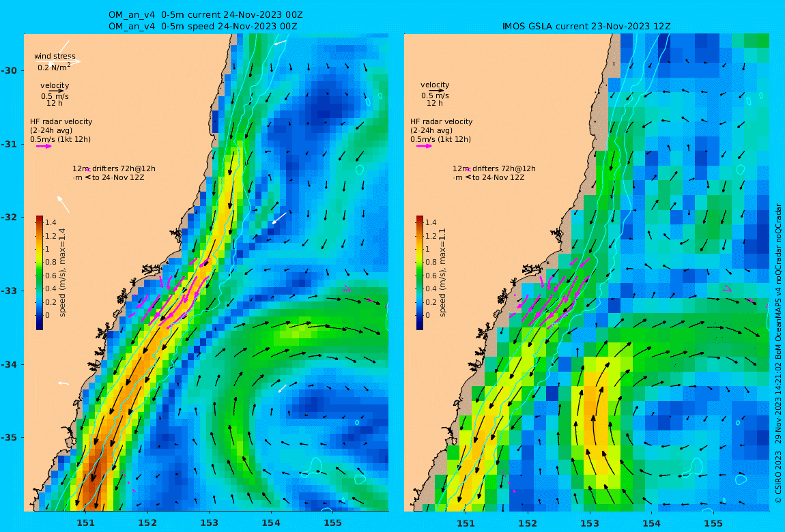Image resolution: width=785 pixels, height=532 pixels.
Task: Click '0.5m/s (1kt 12h)' in IMOS GSLA map
Action: point(441,140)
